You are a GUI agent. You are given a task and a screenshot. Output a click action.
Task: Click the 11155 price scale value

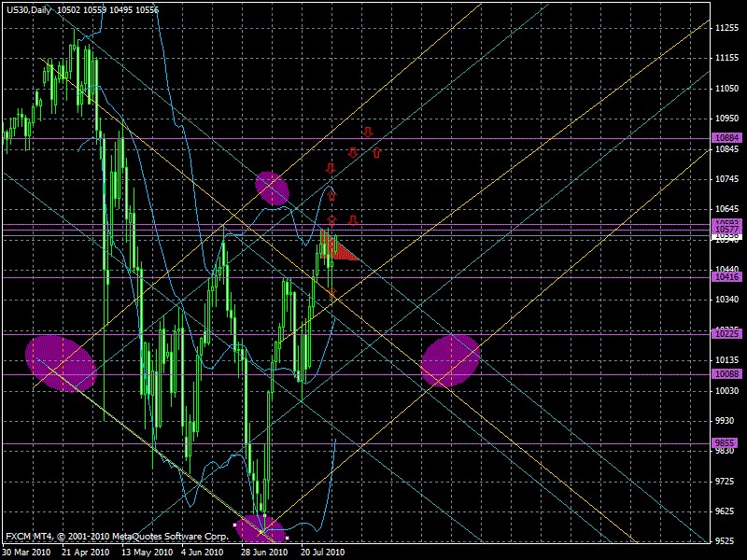pyautogui.click(x=727, y=58)
